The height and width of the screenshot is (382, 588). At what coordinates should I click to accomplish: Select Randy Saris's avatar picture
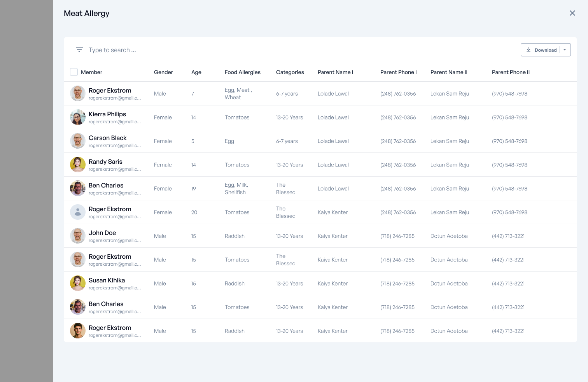click(x=78, y=165)
